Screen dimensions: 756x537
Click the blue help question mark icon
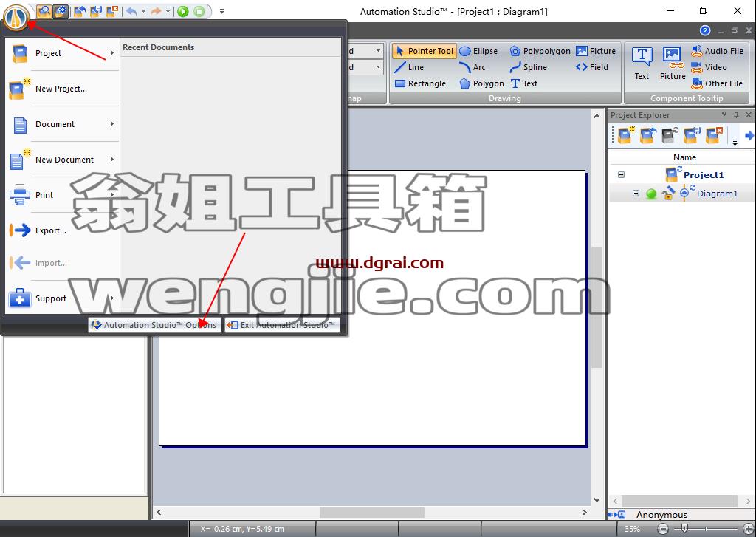tap(705, 31)
